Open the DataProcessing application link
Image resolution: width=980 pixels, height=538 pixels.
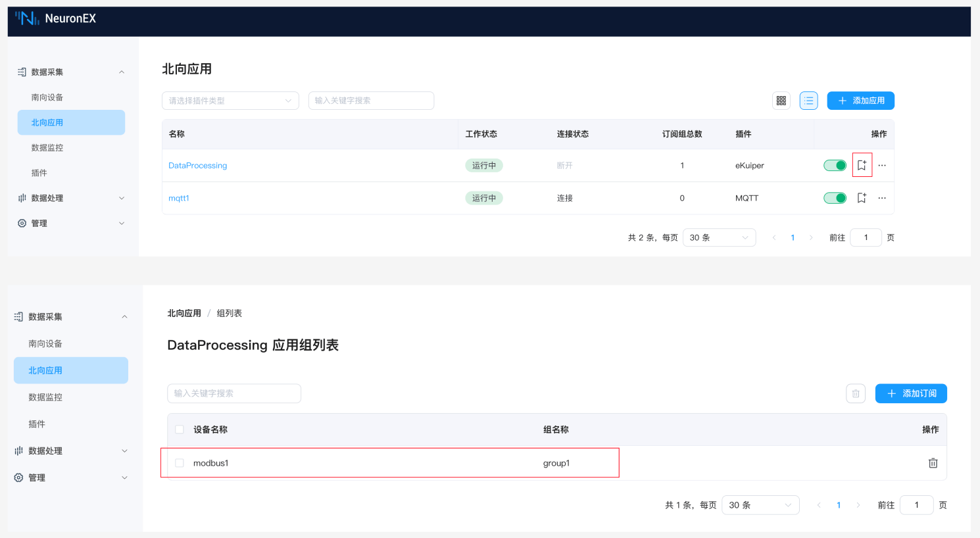pos(197,166)
